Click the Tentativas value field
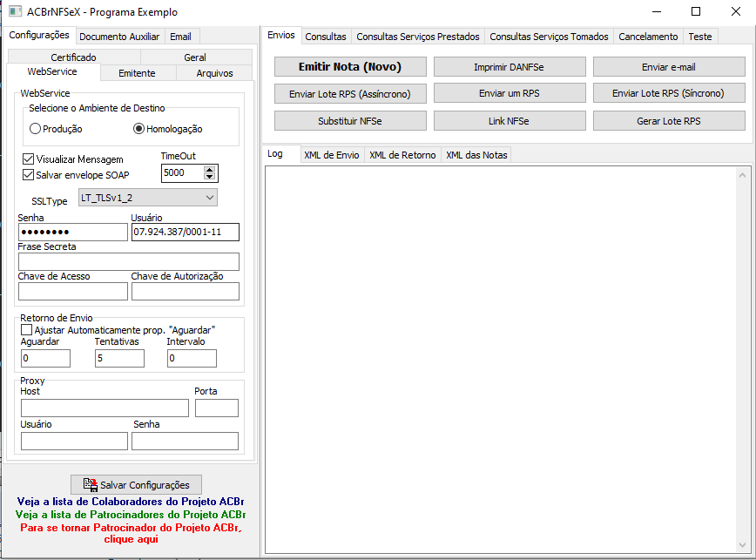Image resolution: width=756 pixels, height=560 pixels. (x=119, y=358)
